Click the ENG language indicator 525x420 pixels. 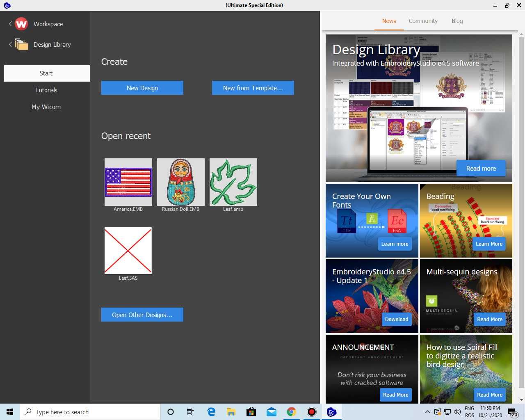[469, 409]
